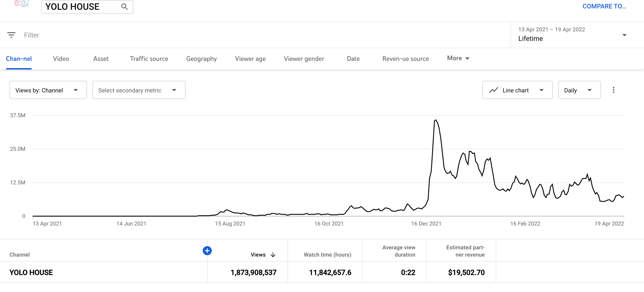Switch to the Asset tab
The width and height of the screenshot is (644, 292).
point(101,59)
